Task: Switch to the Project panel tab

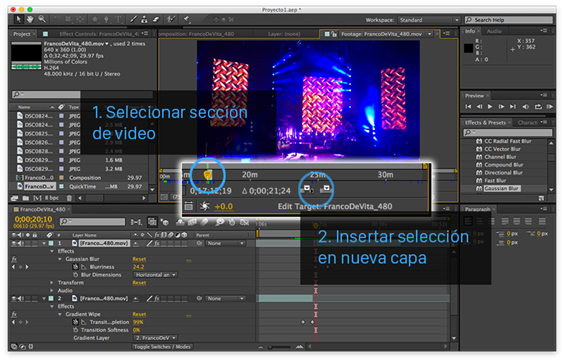Action: click(x=22, y=34)
